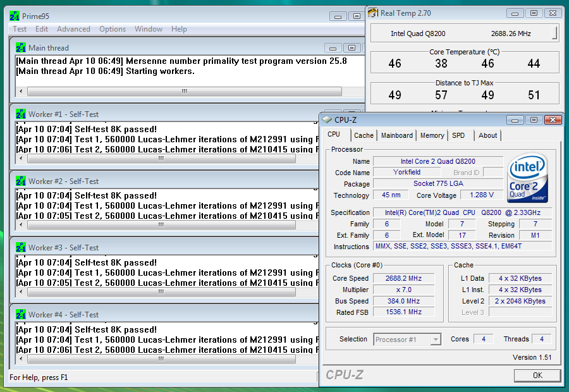Click the Worker #3 Self-Test window icon
Image resolution: width=569 pixels, height=392 pixels.
(21, 248)
